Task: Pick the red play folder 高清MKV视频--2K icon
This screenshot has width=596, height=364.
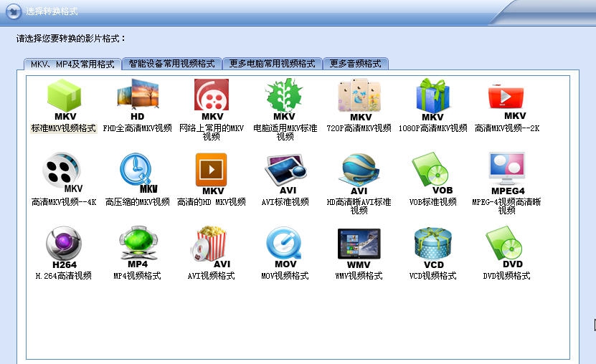Action: (506, 102)
